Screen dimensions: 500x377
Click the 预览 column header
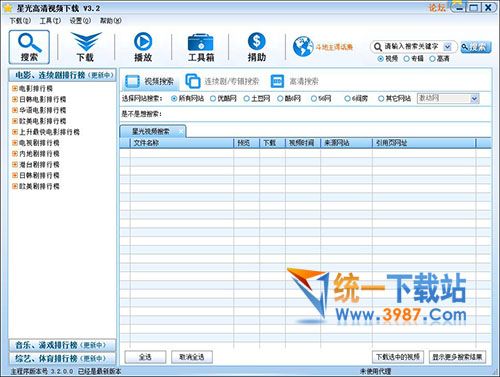(x=246, y=143)
